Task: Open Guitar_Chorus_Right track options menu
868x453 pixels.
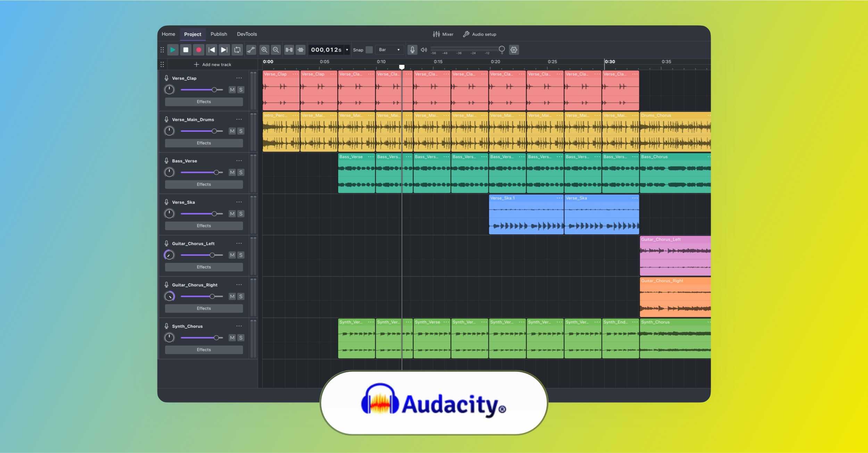Action: (239, 285)
